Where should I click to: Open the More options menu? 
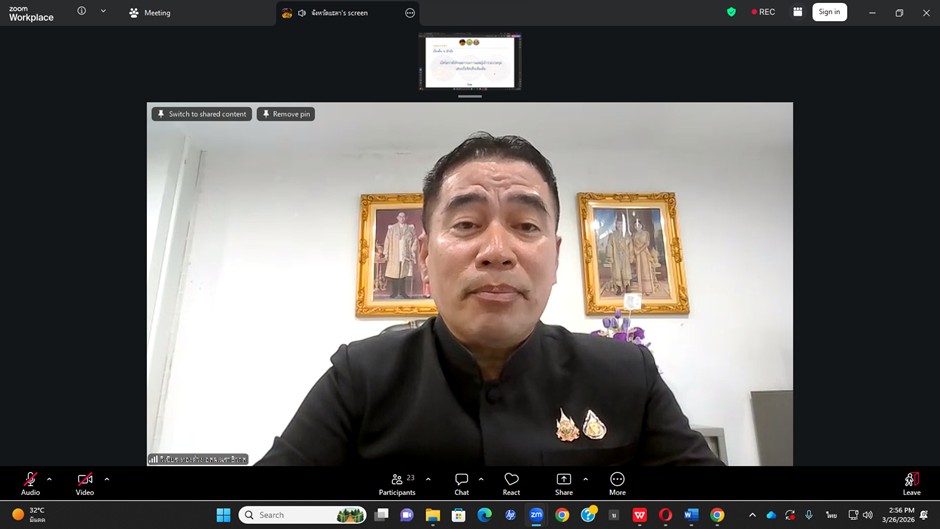[617, 482]
